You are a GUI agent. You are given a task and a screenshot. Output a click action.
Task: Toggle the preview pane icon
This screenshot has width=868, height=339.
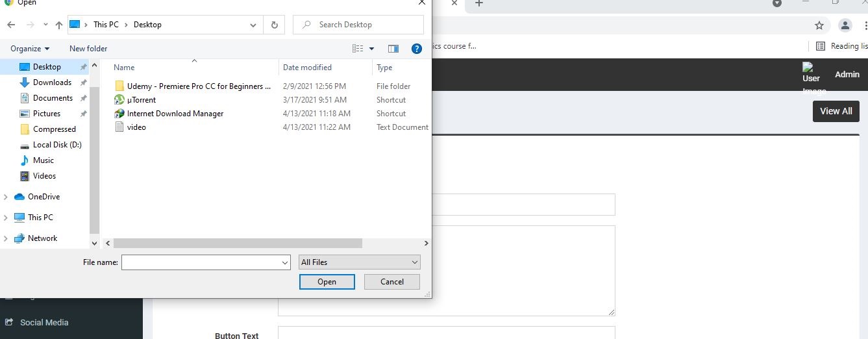point(393,49)
